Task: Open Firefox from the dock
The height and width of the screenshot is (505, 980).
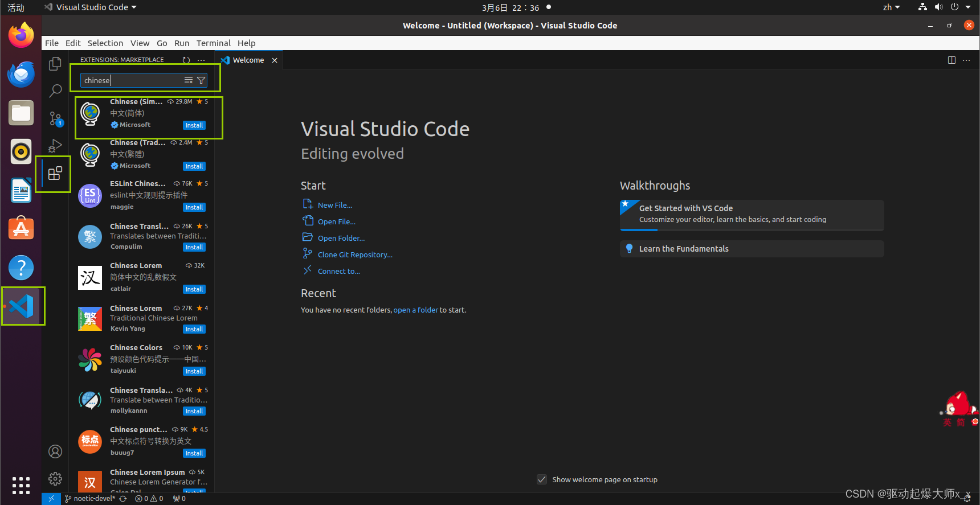Action: pyautogui.click(x=21, y=35)
